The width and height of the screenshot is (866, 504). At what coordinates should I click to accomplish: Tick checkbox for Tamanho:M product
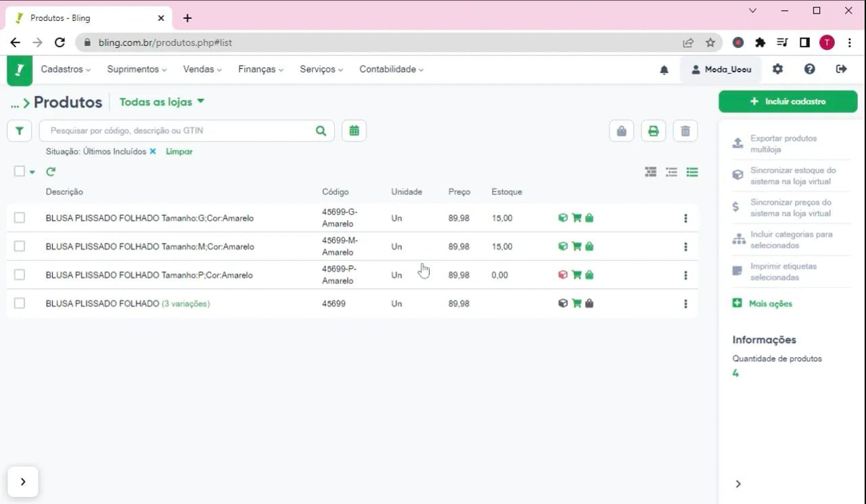pyautogui.click(x=20, y=246)
